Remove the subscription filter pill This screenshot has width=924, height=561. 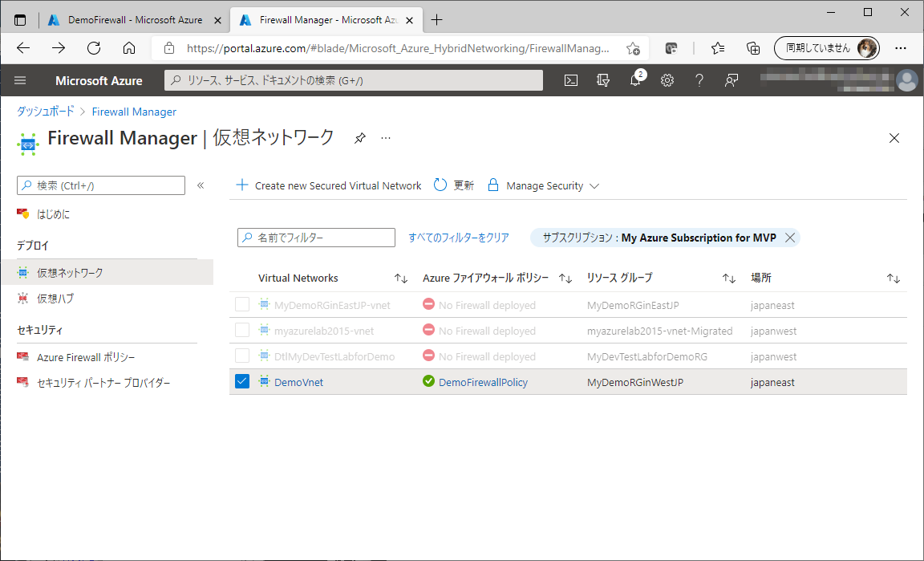(790, 238)
